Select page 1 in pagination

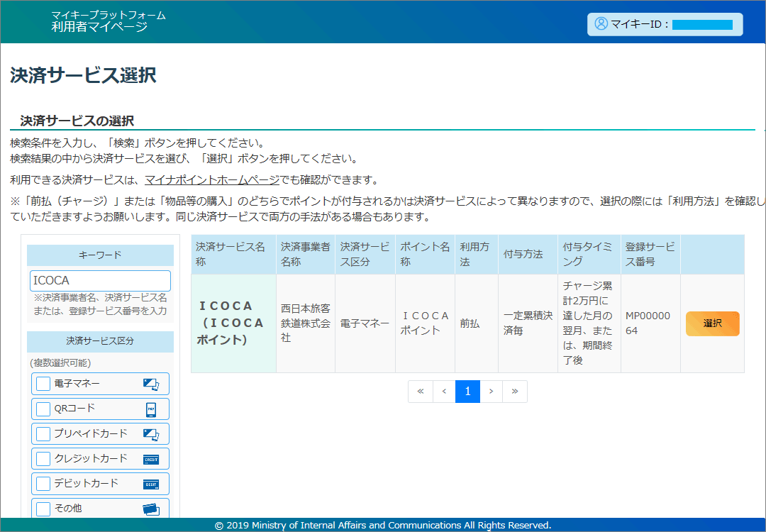click(x=467, y=392)
